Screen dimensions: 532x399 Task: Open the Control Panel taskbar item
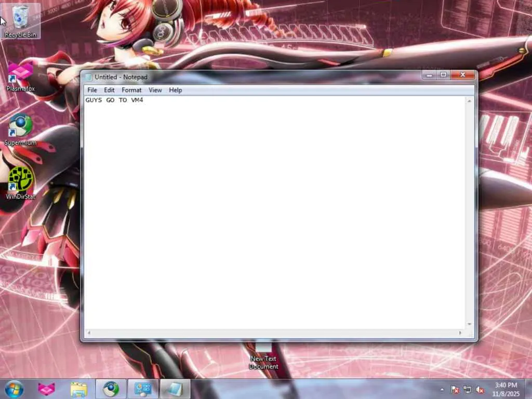click(x=143, y=389)
